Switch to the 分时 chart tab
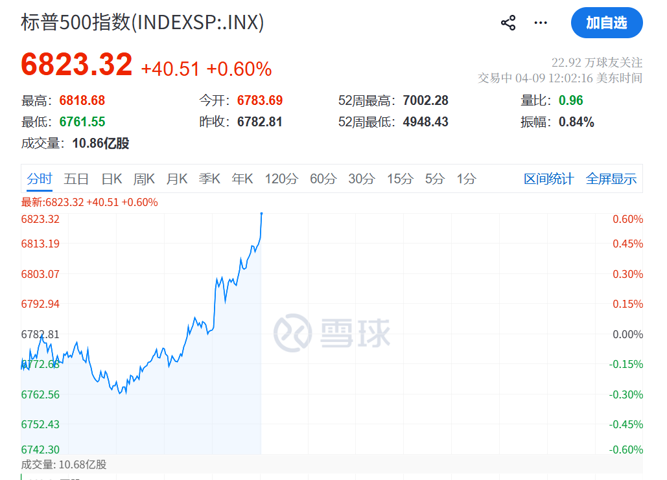This screenshot has height=480, width=667. pyautogui.click(x=40, y=179)
